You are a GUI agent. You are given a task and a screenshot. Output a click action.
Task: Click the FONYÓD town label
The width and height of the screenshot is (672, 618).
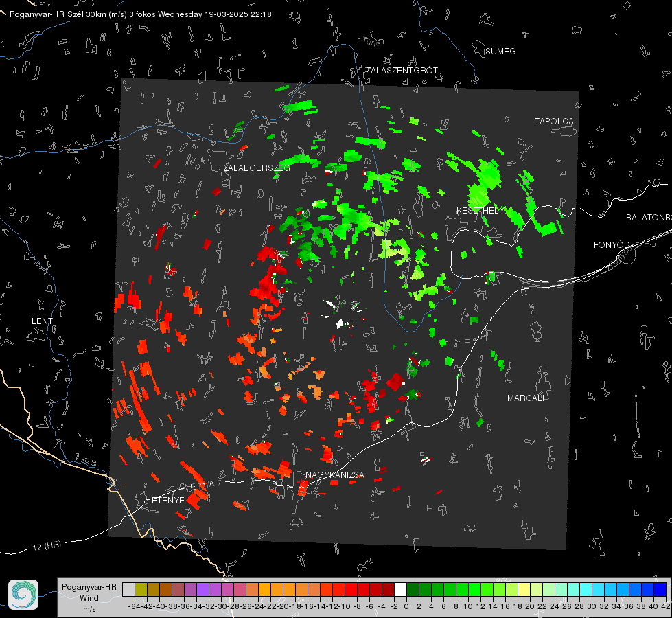click(612, 245)
